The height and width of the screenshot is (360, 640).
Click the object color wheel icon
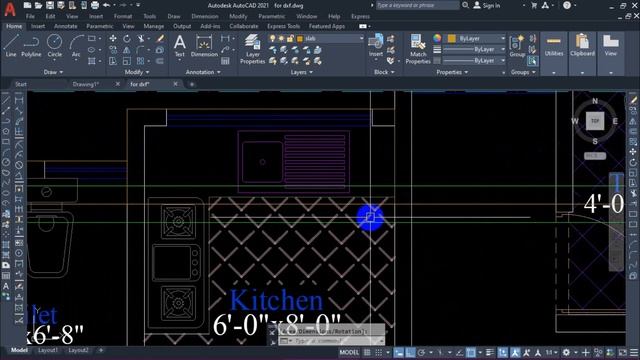437,38
